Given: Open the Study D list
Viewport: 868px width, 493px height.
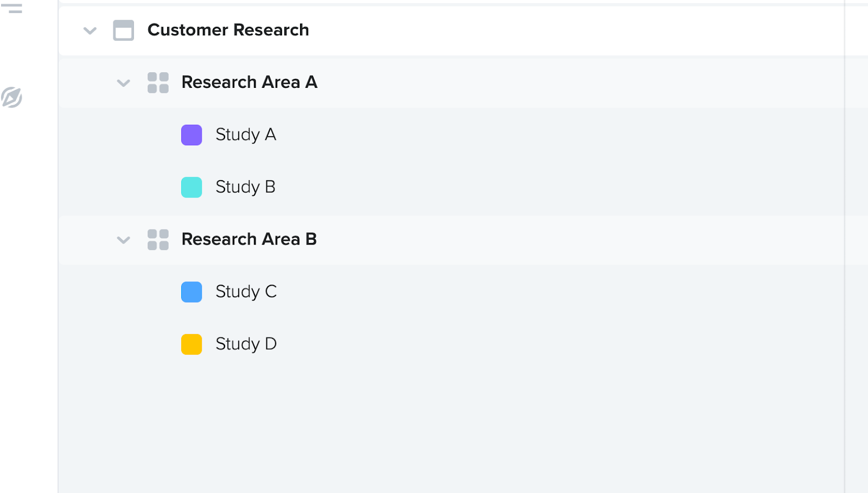Looking at the screenshot, I should click(246, 344).
